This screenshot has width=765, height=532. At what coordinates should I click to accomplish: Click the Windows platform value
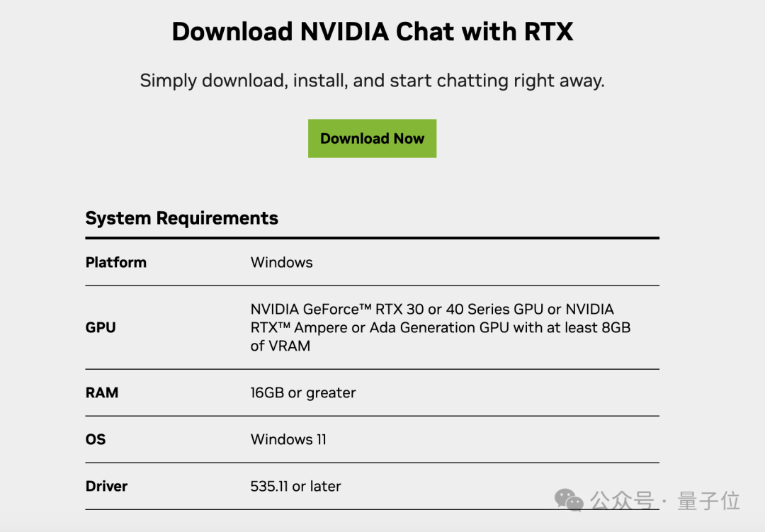point(281,263)
